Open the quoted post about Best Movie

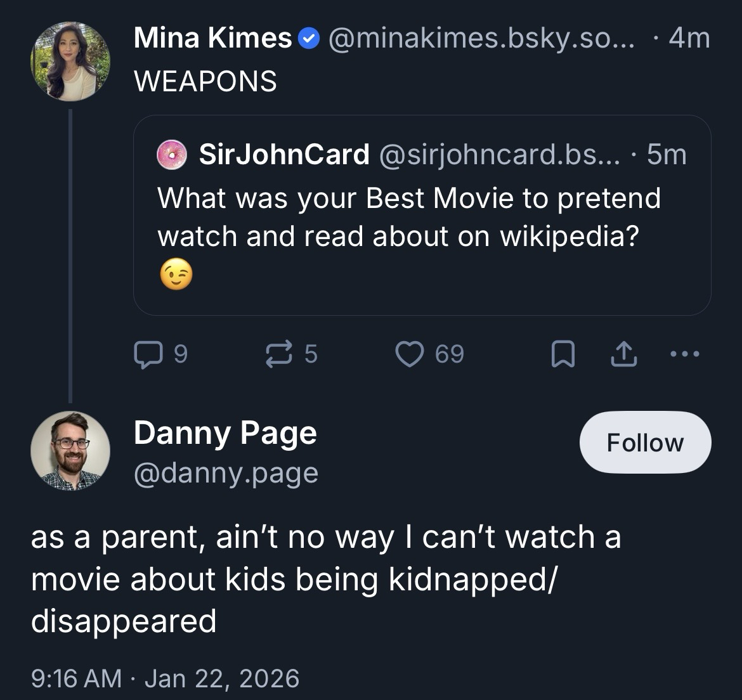(422, 235)
